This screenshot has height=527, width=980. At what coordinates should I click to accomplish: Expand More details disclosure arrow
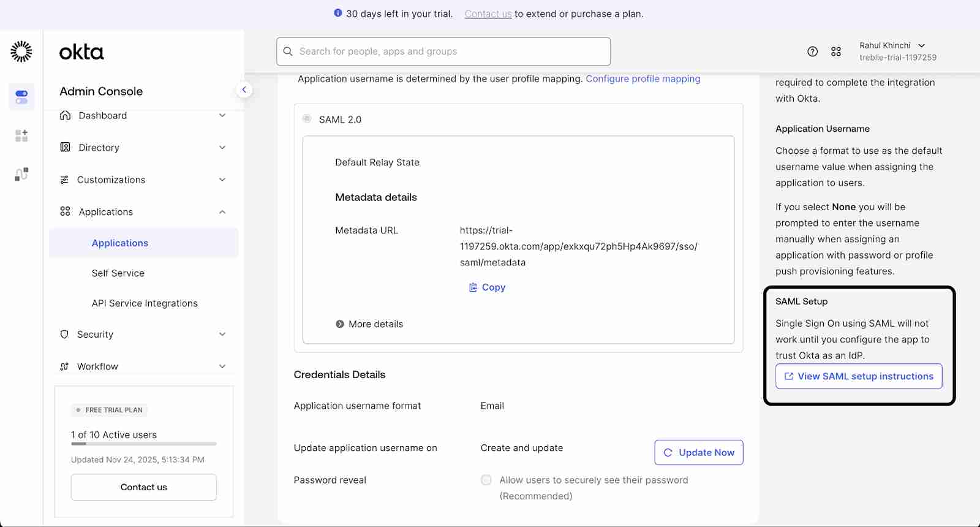pyautogui.click(x=340, y=324)
